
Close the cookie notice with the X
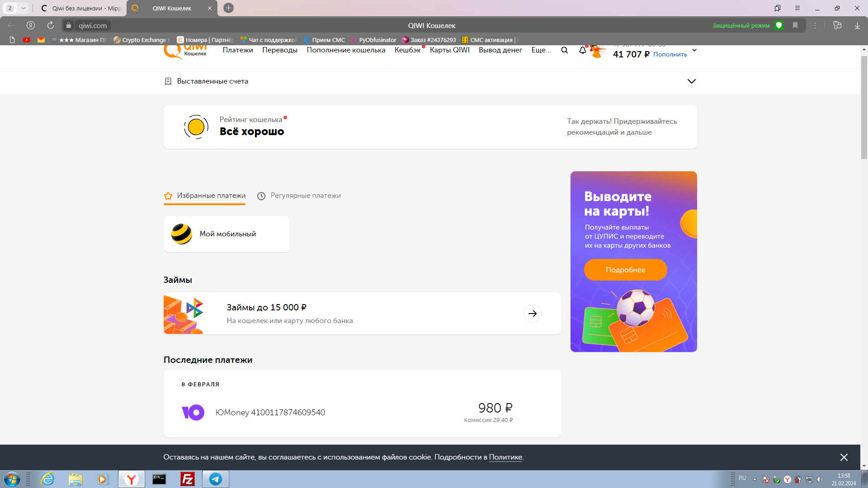(x=844, y=457)
